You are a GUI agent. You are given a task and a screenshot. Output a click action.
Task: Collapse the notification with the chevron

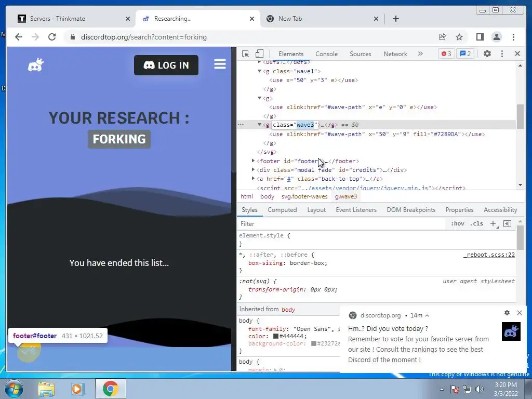click(427, 315)
